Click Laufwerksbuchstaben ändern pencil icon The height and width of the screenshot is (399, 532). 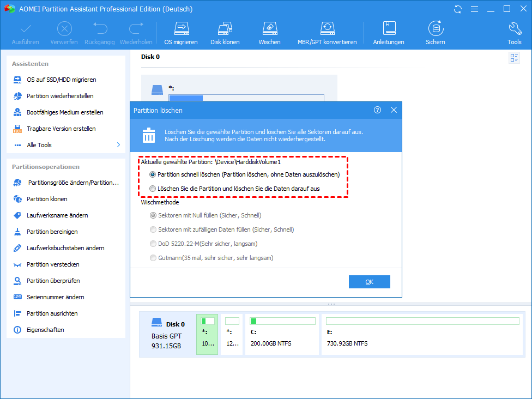tap(17, 248)
